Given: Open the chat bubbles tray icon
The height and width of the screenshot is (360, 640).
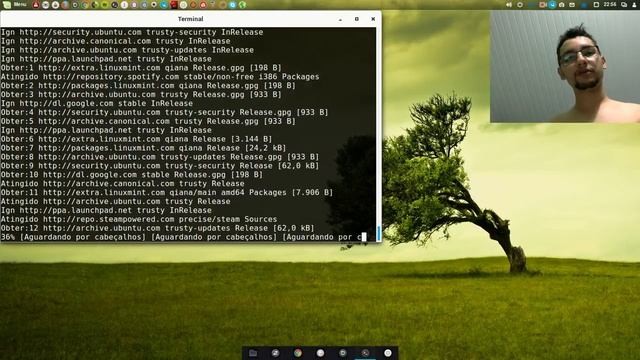Looking at the screenshot, I should [624, 5].
